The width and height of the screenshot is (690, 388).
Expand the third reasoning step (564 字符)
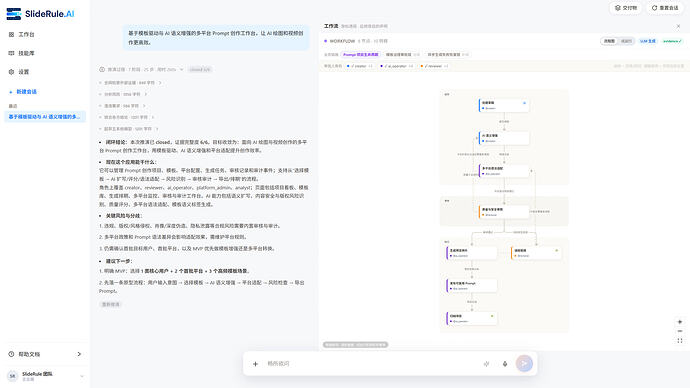(x=122, y=106)
